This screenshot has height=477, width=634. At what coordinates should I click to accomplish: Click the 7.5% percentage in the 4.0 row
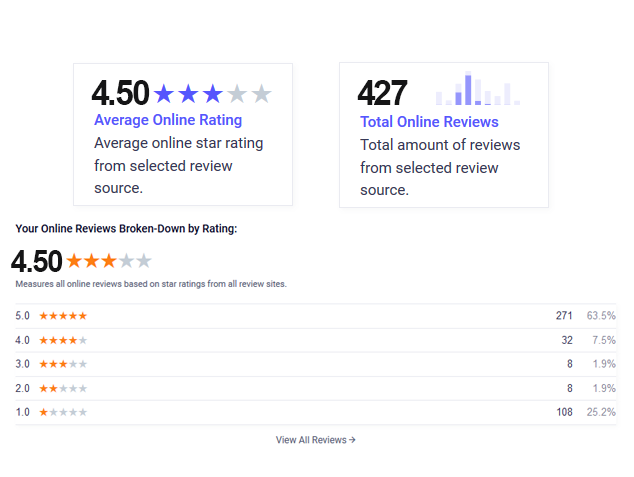click(604, 340)
